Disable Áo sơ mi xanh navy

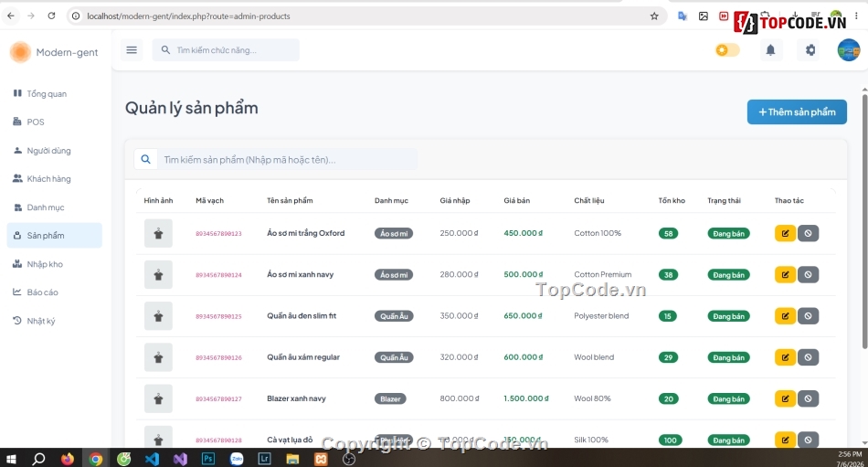tap(808, 275)
